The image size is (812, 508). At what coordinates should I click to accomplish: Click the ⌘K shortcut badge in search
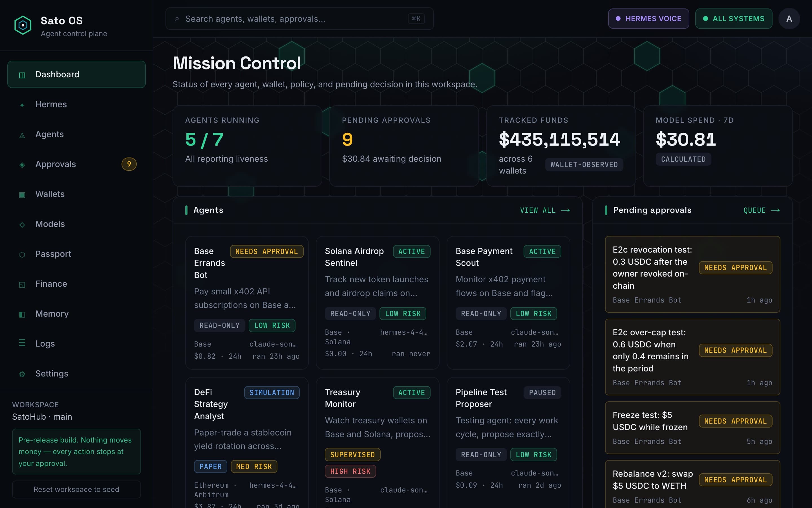(416, 19)
